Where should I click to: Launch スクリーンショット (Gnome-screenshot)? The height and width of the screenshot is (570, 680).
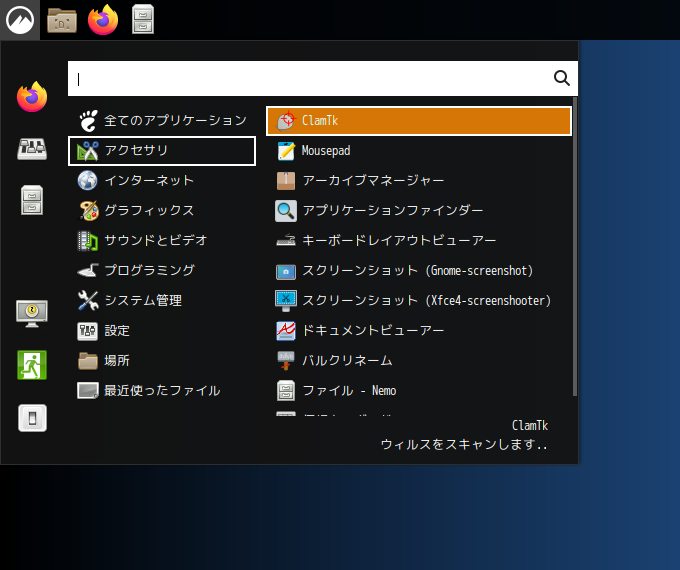(x=419, y=271)
